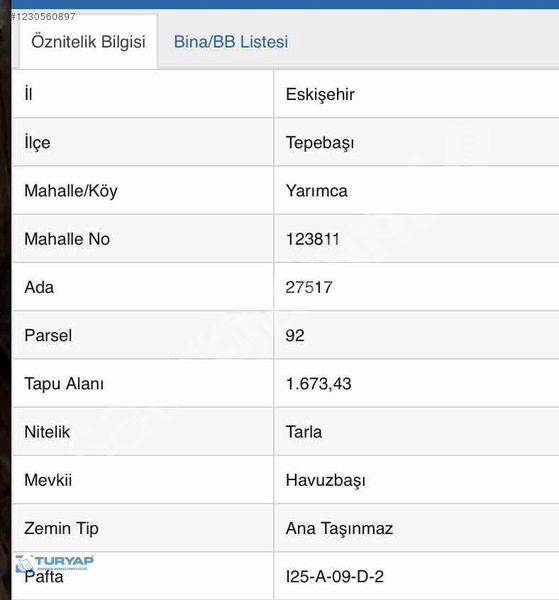Viewport: 559px width, 600px height.
Task: Select the Mevkii value Havuzbaşı
Action: [326, 480]
